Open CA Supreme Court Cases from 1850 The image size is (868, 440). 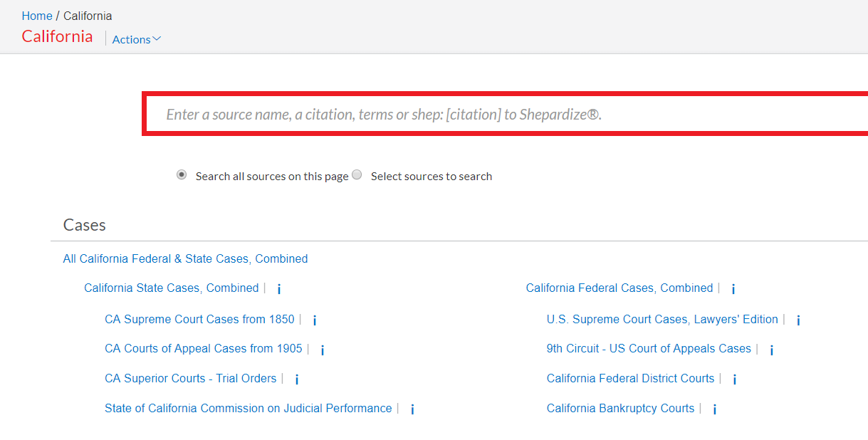coord(199,319)
